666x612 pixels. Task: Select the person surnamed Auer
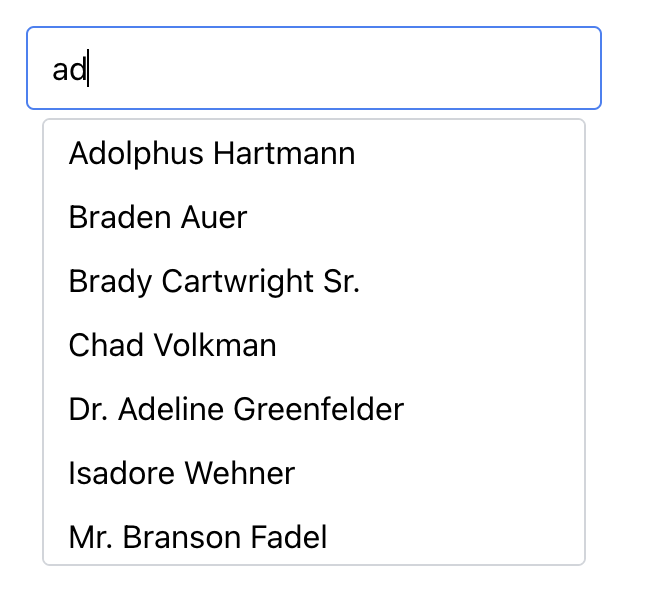click(158, 218)
